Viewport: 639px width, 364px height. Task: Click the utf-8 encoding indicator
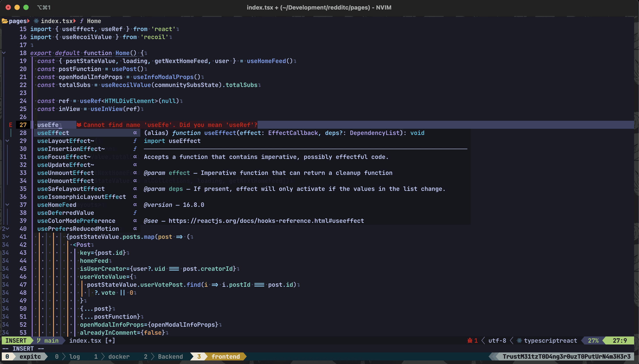pos(497,340)
